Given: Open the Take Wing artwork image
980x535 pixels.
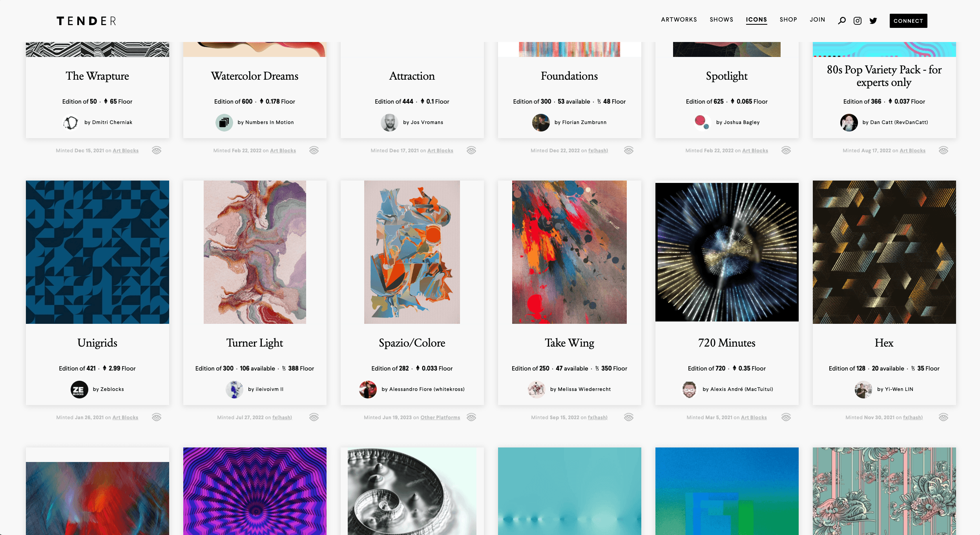Looking at the screenshot, I should coord(569,252).
